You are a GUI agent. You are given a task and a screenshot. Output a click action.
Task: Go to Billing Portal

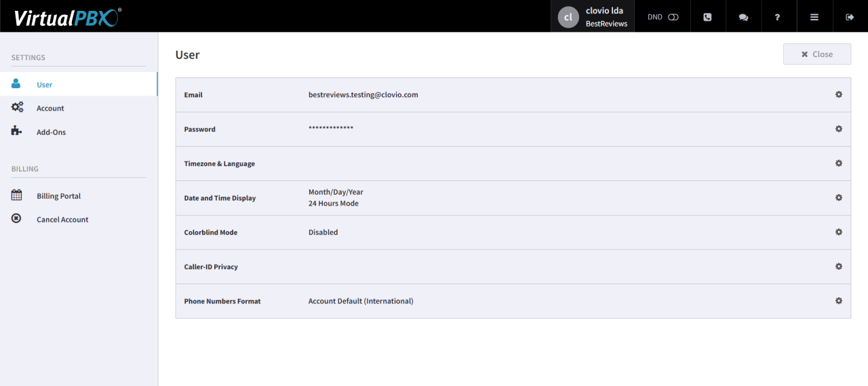pos(79,195)
